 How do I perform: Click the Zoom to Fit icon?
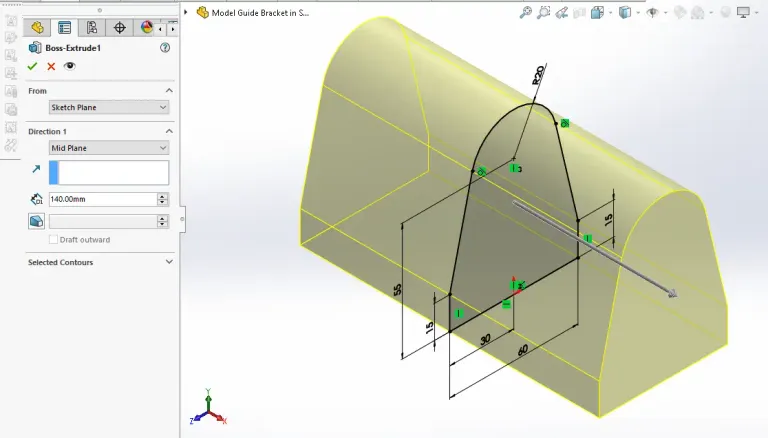pyautogui.click(x=526, y=12)
